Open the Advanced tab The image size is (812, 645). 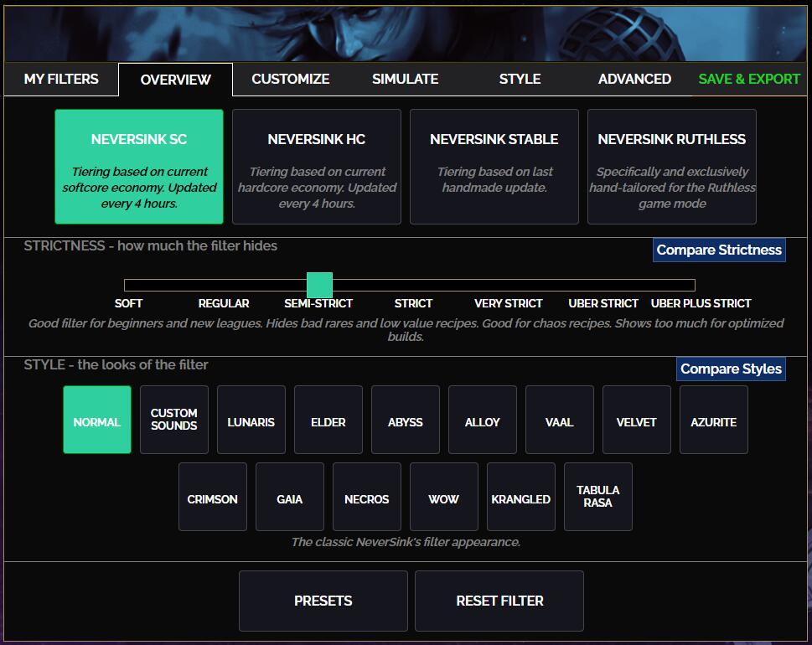coord(634,80)
